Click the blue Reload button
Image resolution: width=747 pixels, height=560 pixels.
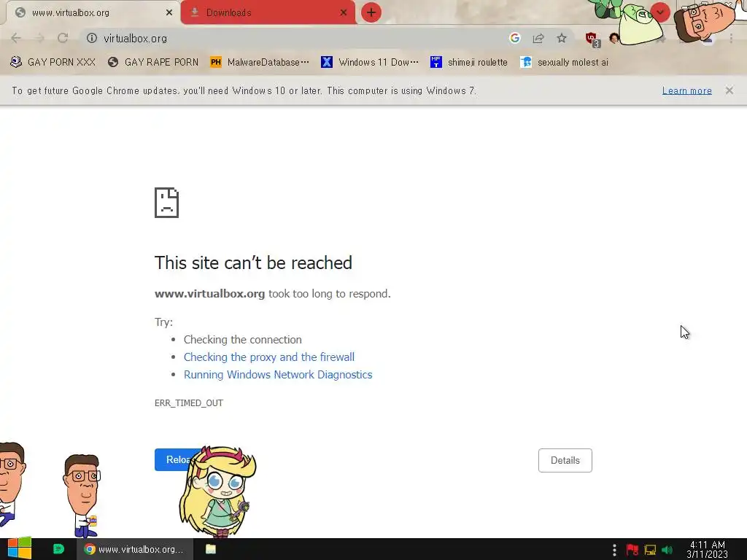point(175,459)
